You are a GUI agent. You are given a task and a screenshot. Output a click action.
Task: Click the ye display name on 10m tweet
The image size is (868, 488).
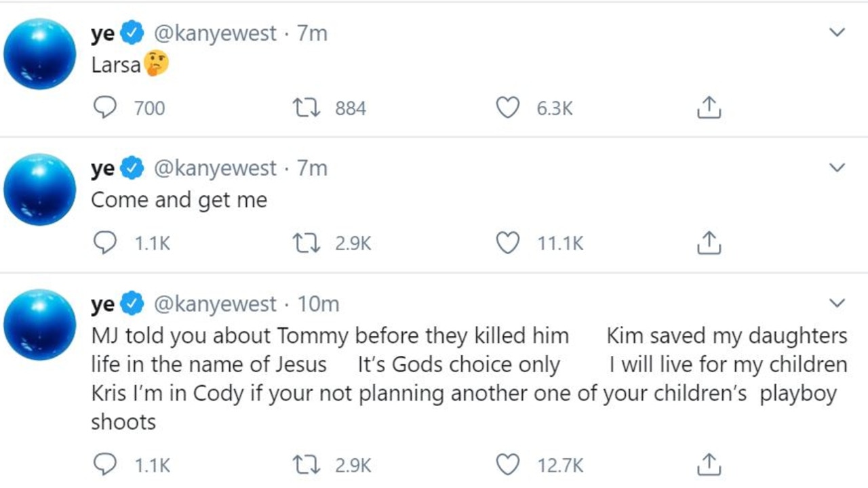(x=103, y=305)
